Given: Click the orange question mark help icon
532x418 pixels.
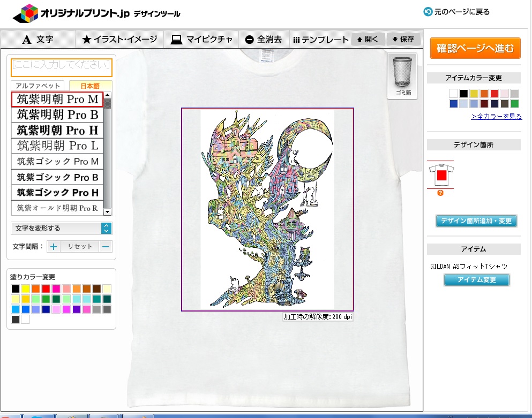Looking at the screenshot, I should pos(440,193).
